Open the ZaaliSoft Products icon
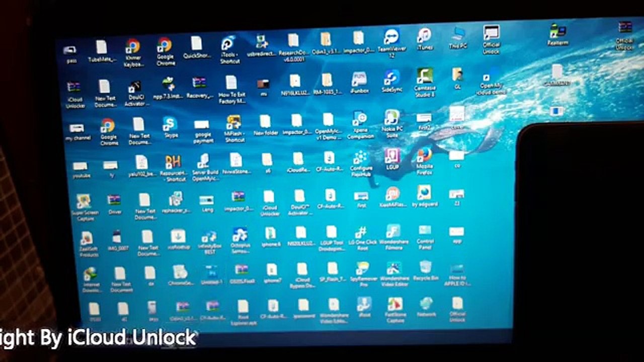Image resolution: width=644 pixels, height=362 pixels. [x=88, y=245]
